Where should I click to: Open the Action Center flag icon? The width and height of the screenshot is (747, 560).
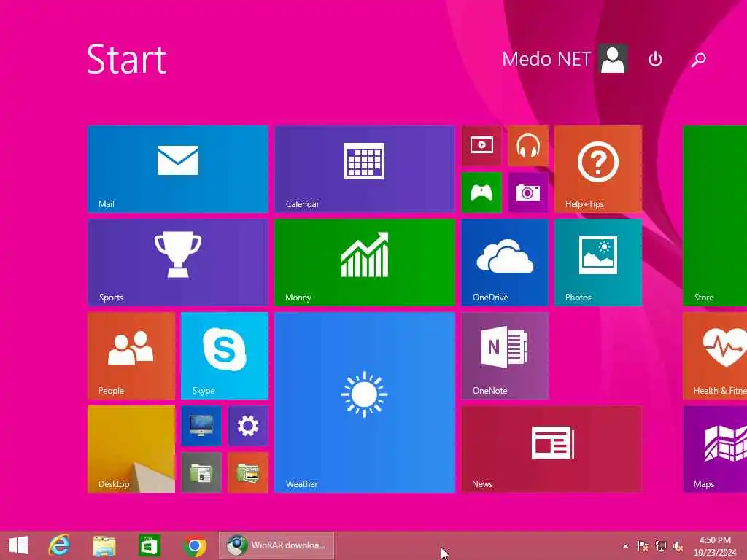(643, 546)
